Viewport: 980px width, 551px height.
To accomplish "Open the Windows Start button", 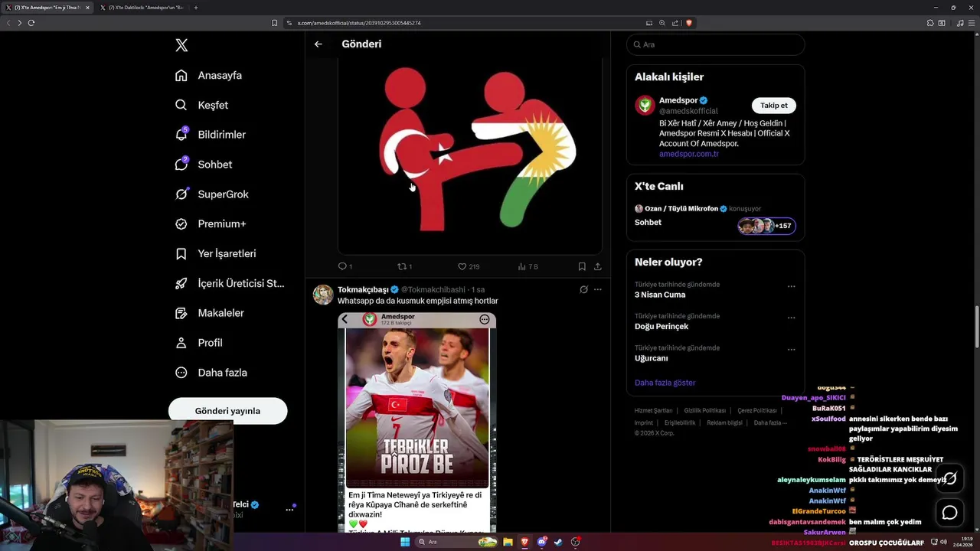I will [x=405, y=542].
